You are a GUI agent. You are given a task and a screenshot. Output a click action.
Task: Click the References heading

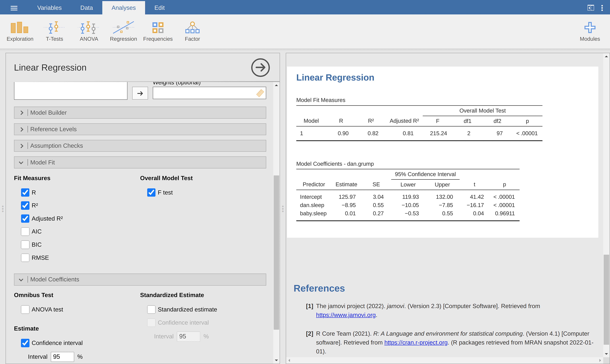pyautogui.click(x=319, y=288)
